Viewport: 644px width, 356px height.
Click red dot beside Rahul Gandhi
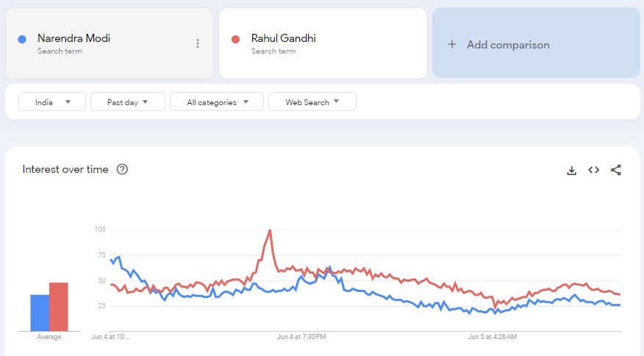pyautogui.click(x=235, y=39)
